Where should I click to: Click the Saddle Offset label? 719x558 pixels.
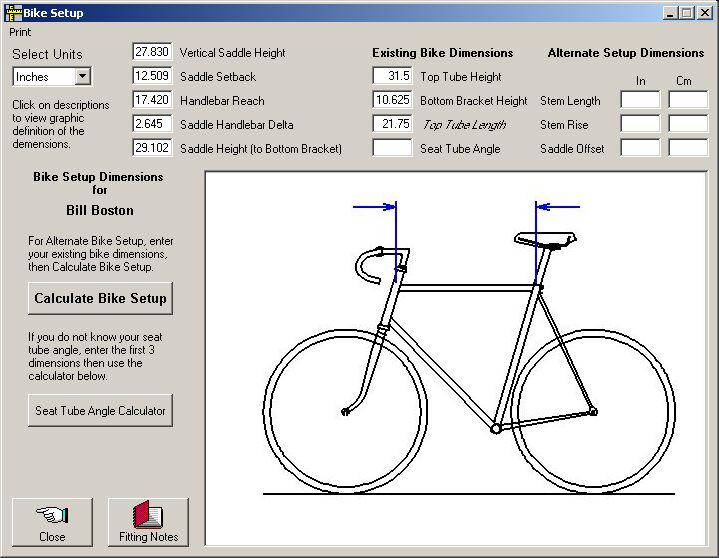click(x=572, y=149)
